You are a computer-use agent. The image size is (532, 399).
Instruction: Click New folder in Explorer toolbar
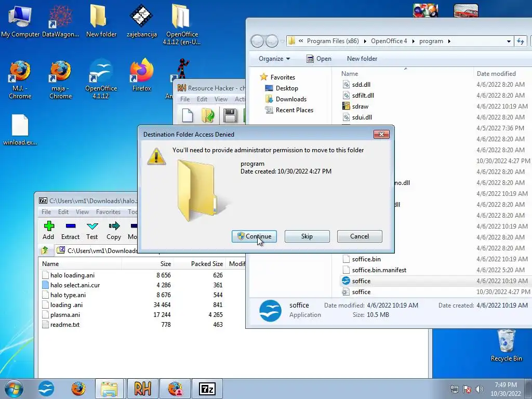[362, 59]
